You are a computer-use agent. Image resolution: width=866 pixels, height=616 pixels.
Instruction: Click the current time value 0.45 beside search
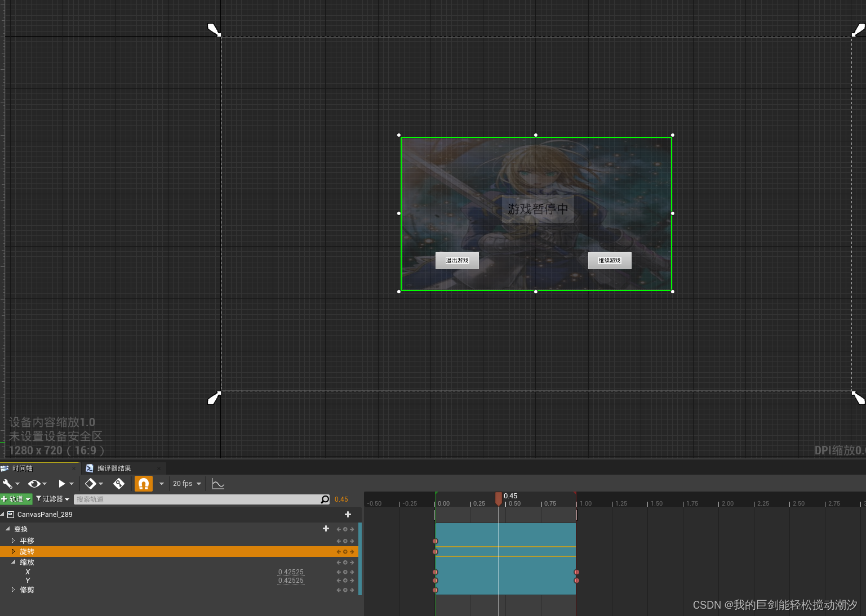[x=341, y=499]
